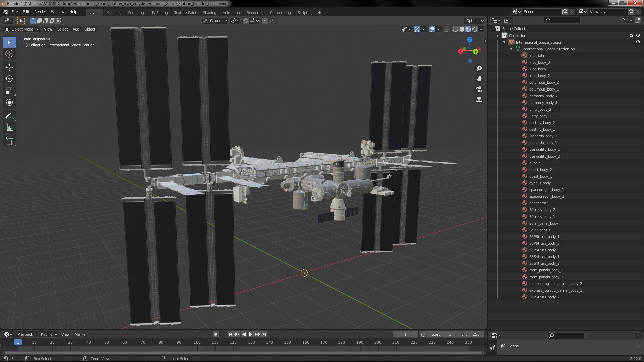Open the Playback dropdown in timeline
644x362 pixels.
pos(27,334)
